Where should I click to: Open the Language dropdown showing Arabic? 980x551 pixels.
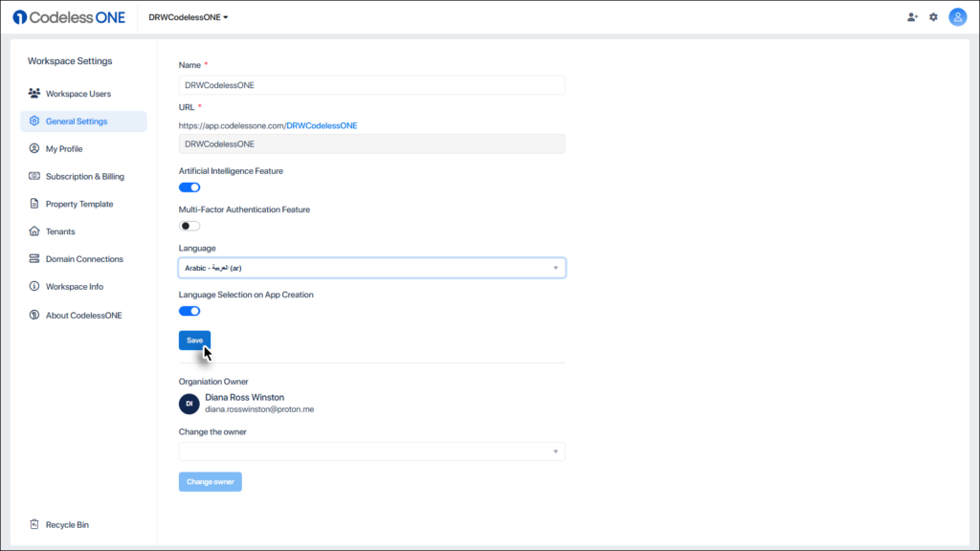click(372, 268)
